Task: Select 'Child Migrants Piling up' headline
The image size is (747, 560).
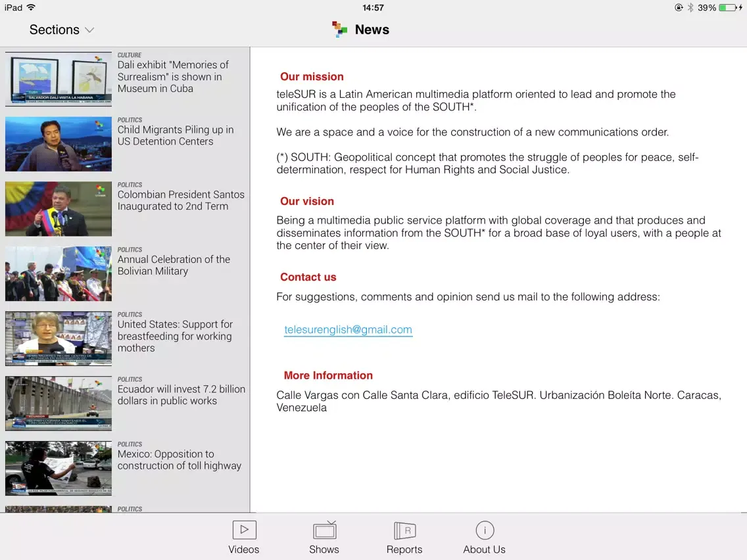Action: pyautogui.click(x=176, y=135)
